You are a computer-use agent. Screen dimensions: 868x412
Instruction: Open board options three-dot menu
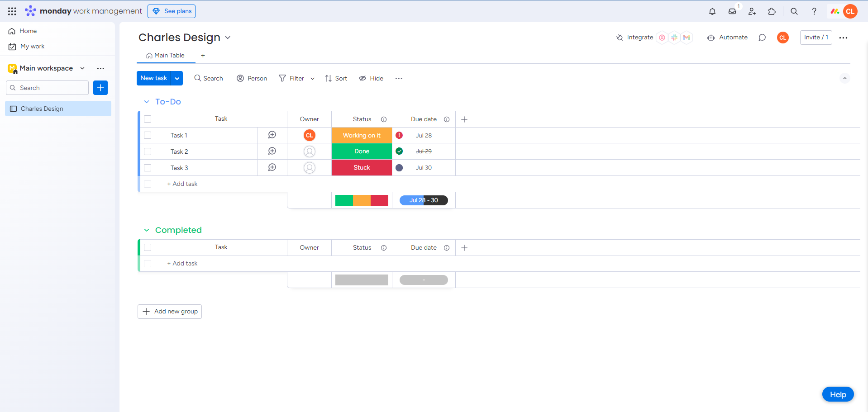(843, 38)
